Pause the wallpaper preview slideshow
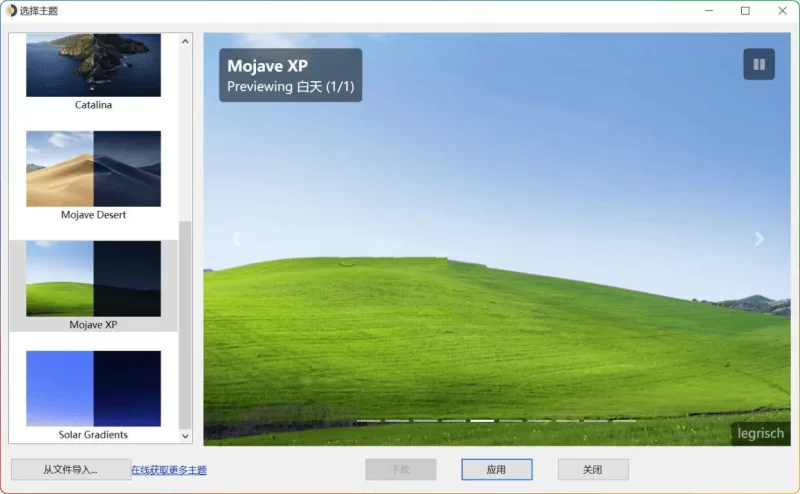The width and height of the screenshot is (800, 494). [759, 64]
